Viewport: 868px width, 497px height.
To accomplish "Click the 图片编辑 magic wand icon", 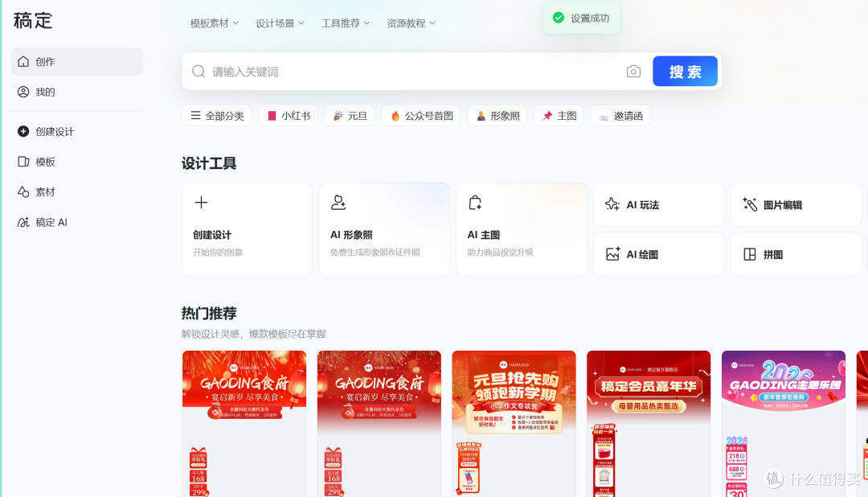I will [x=750, y=204].
